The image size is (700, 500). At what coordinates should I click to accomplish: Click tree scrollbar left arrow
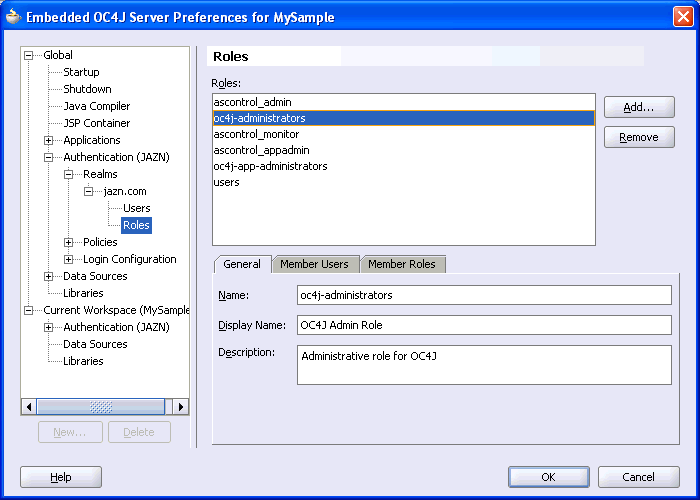click(29, 407)
